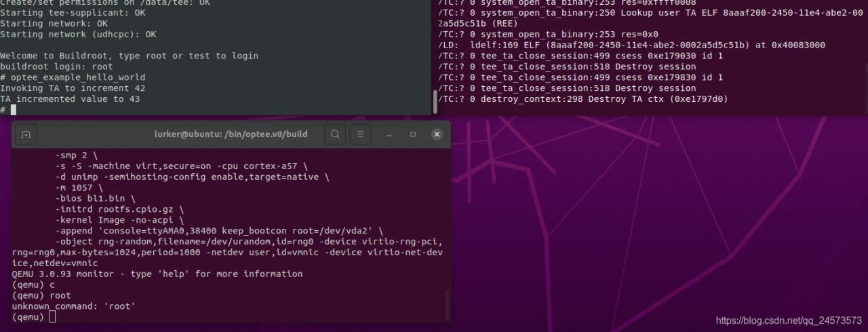Click 'unknown command: 'root'' error line
Viewport: 868px width, 332px height.
click(x=73, y=306)
